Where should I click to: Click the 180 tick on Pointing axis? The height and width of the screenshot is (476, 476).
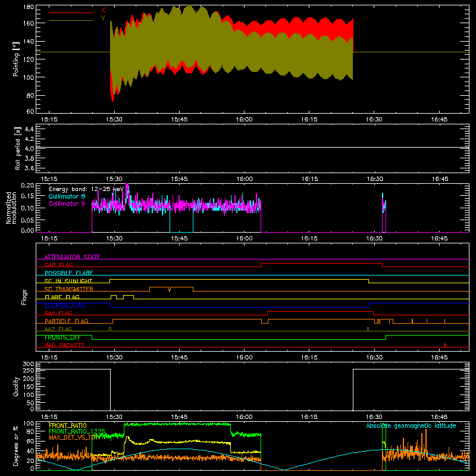click(x=29, y=7)
